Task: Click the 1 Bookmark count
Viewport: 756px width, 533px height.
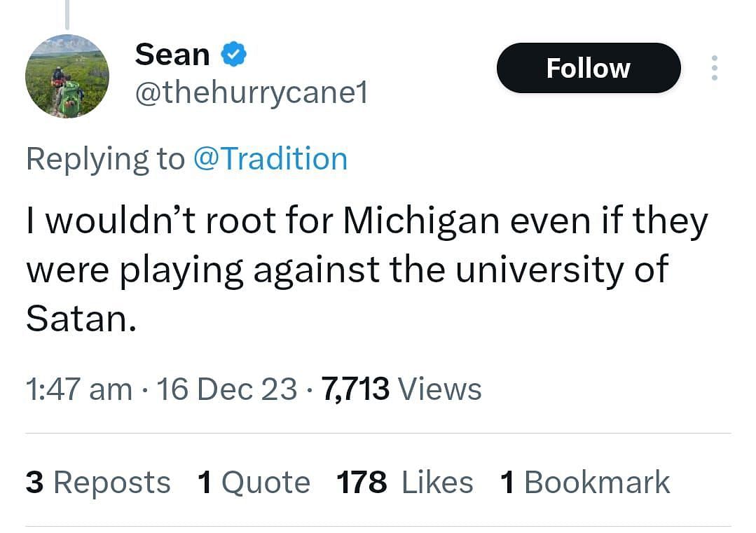Action: (x=585, y=483)
